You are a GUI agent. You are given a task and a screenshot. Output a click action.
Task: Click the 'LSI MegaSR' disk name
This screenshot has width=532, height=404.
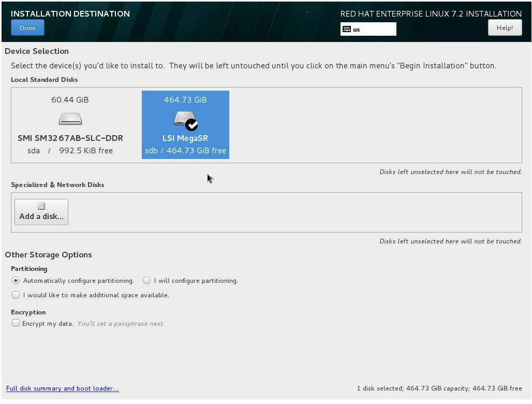point(185,138)
